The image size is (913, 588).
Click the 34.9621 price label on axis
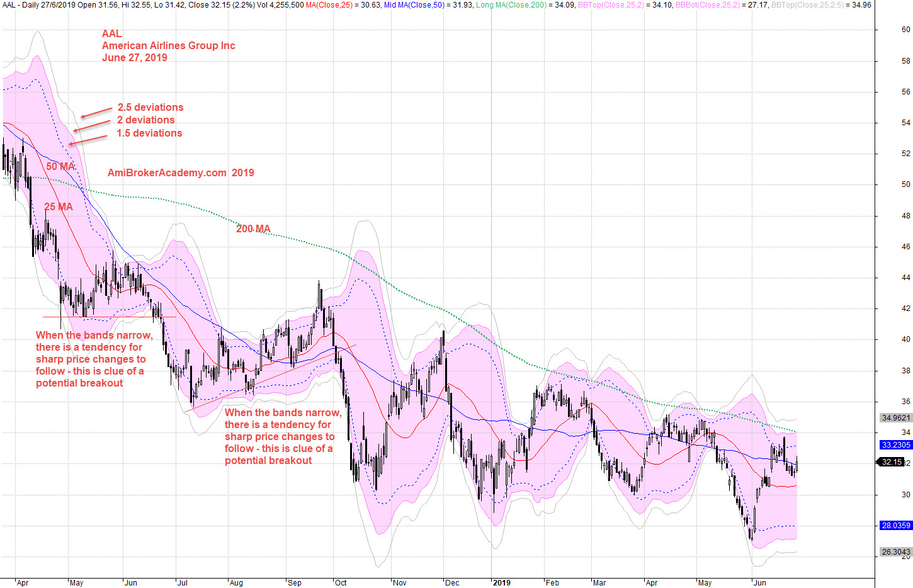click(x=895, y=417)
